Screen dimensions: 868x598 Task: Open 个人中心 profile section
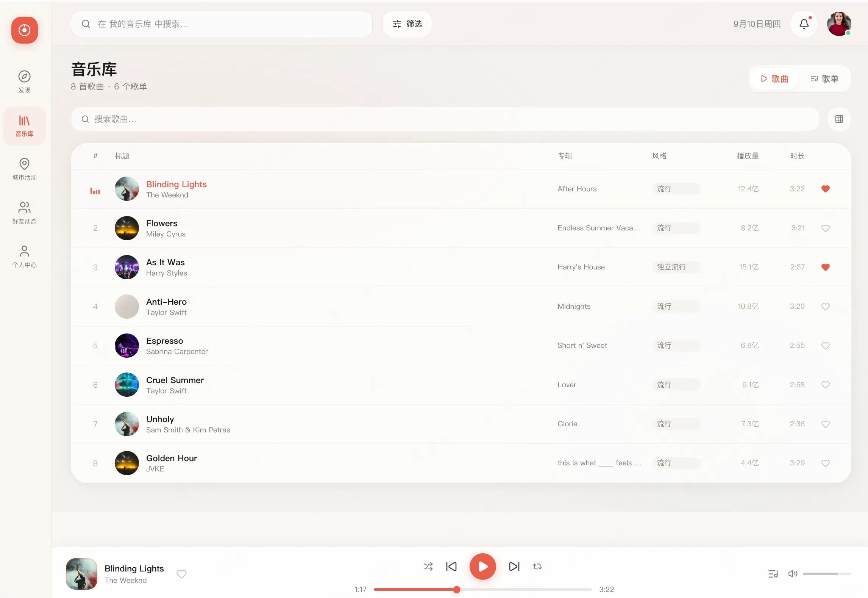tap(25, 257)
